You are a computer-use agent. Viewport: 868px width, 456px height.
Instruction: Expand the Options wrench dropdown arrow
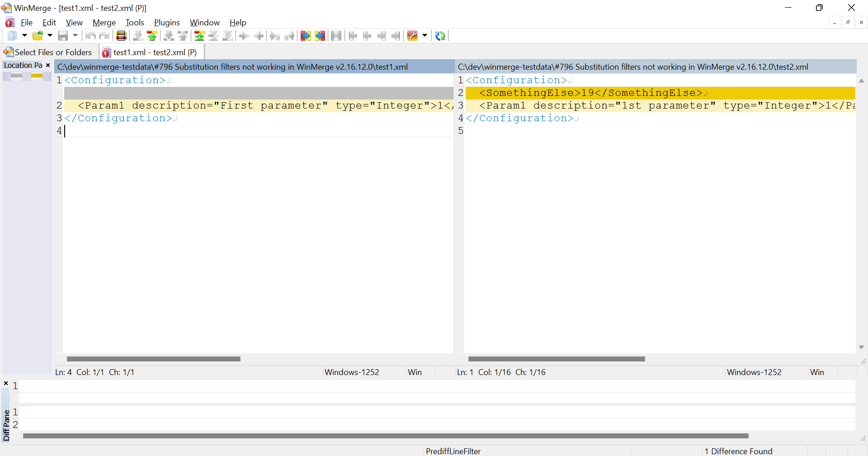(x=425, y=36)
